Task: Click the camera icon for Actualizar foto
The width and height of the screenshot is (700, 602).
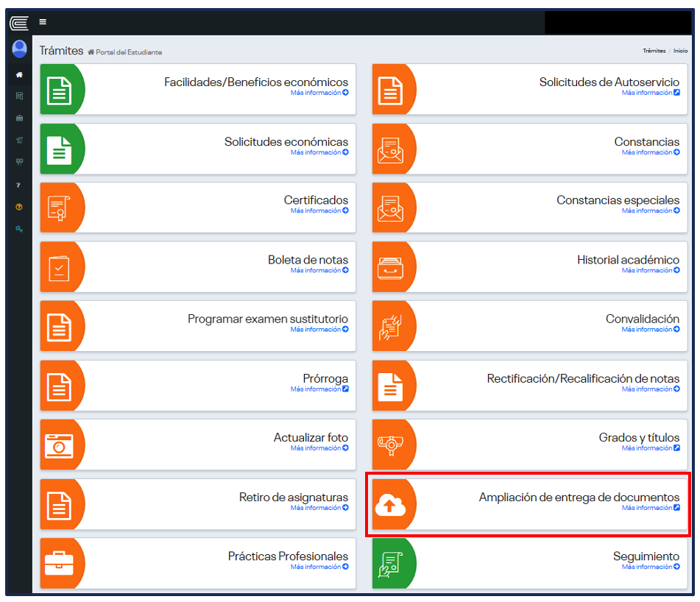Action: coord(59,445)
